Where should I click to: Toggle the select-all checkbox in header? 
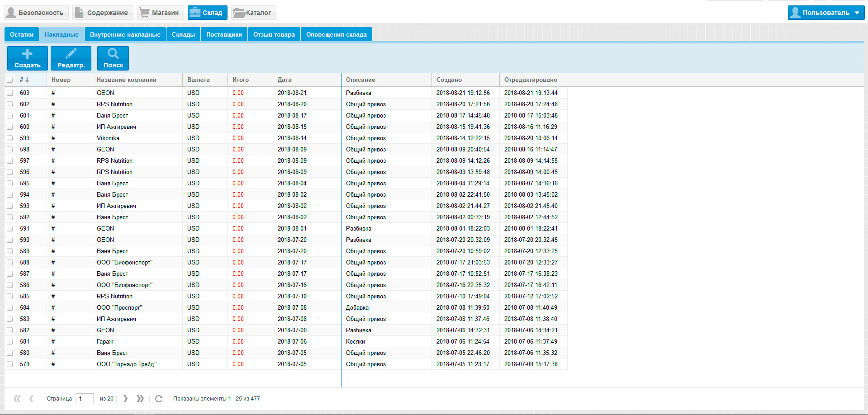pos(10,80)
